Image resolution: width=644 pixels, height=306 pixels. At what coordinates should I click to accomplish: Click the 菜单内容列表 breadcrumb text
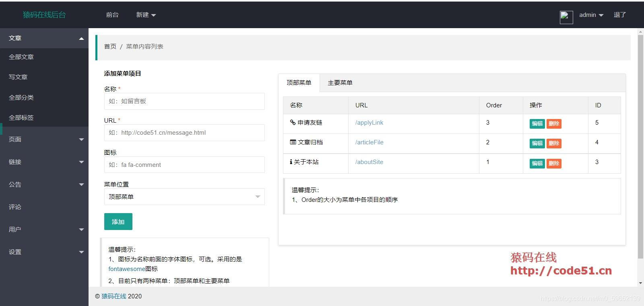[x=144, y=47]
